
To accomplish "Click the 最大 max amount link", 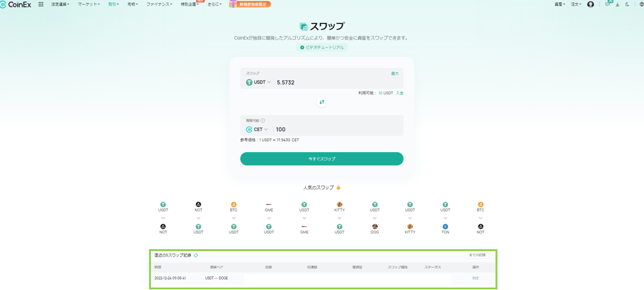I will tap(395, 74).
